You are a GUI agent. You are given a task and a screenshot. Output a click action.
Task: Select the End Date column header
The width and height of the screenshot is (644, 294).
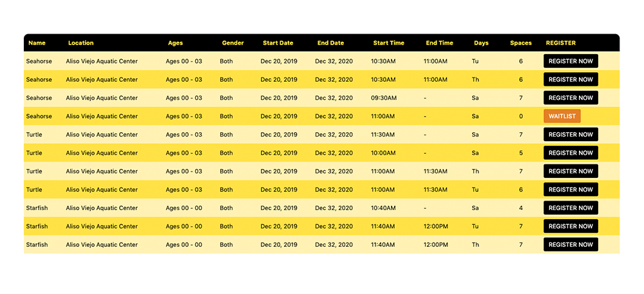pos(330,43)
